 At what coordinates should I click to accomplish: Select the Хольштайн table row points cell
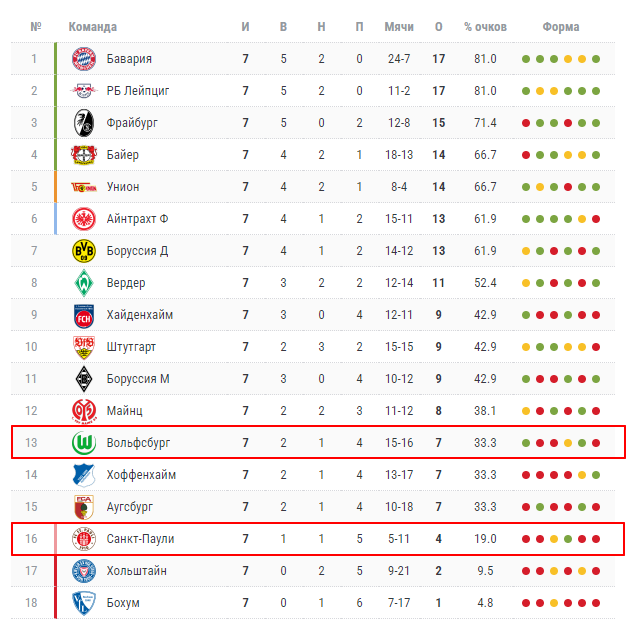point(438,571)
